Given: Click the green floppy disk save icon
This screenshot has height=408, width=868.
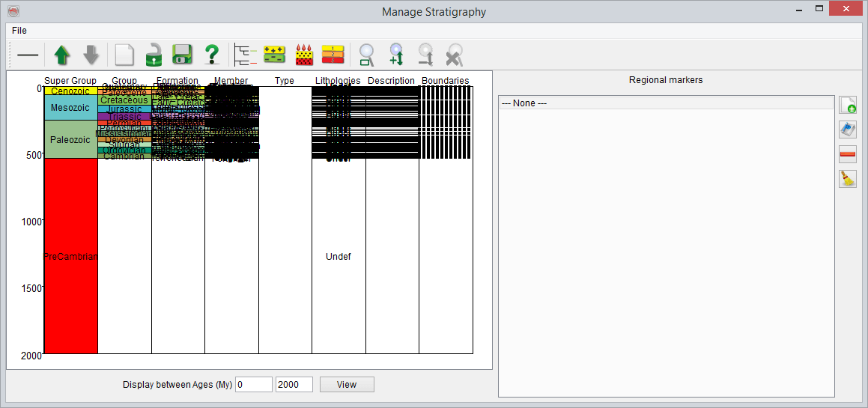Looking at the screenshot, I should pos(182,55).
